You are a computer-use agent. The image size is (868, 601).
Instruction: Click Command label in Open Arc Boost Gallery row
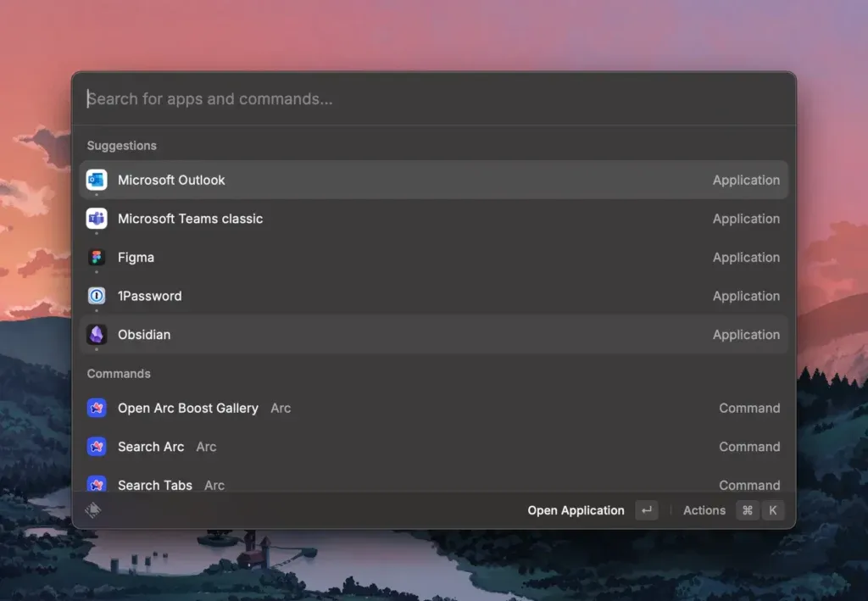click(x=749, y=408)
